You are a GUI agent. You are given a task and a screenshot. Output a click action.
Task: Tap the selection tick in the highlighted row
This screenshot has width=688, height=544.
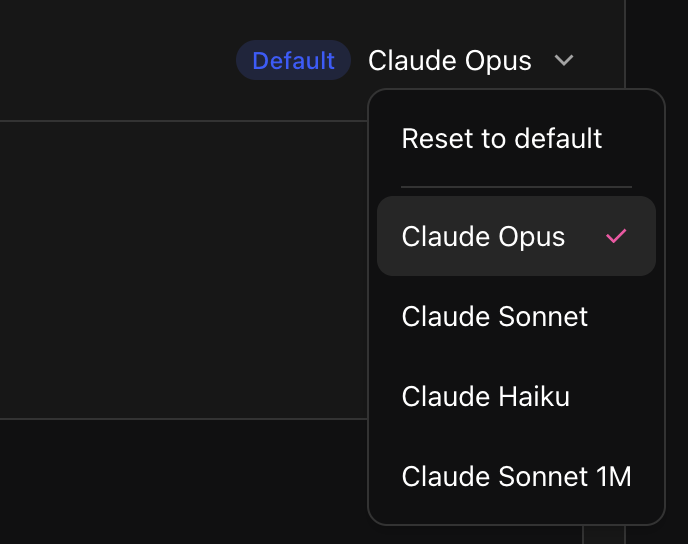(x=616, y=236)
